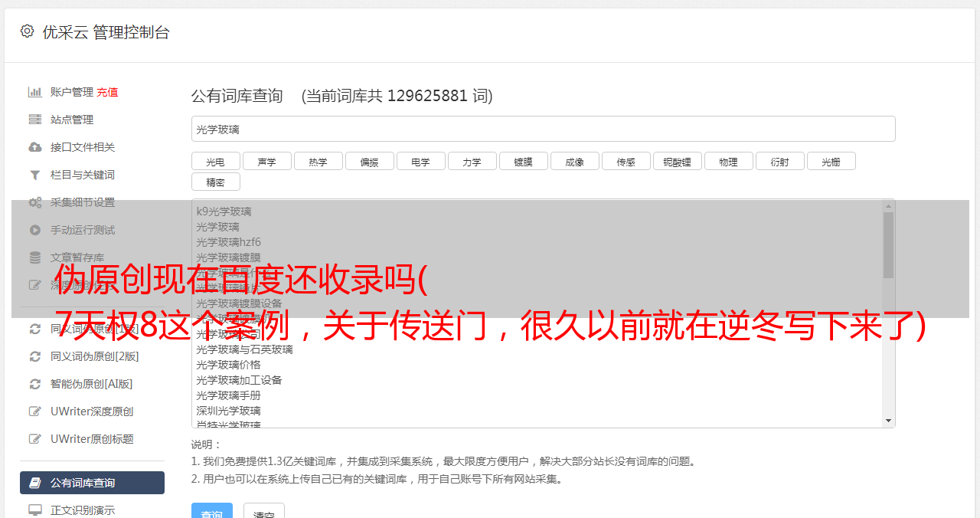Click the 声学 tag button
This screenshot has height=518, width=980.
click(266, 161)
